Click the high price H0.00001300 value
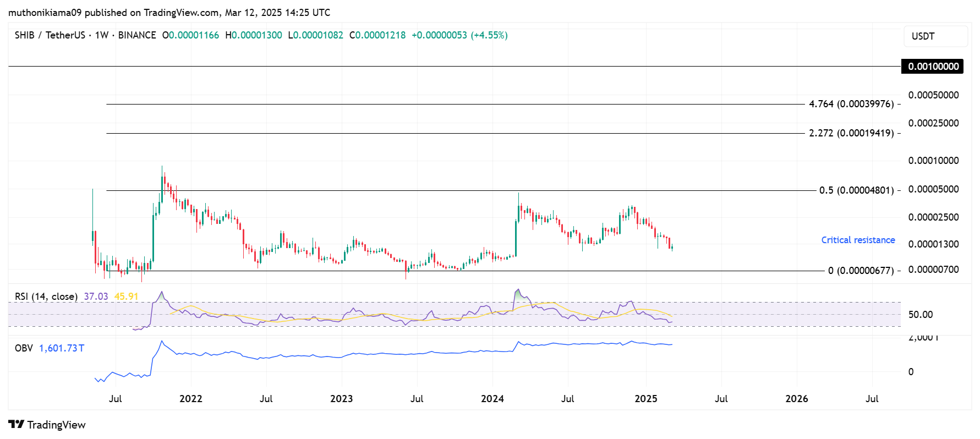Image resolution: width=980 pixels, height=439 pixels. pyautogui.click(x=254, y=35)
